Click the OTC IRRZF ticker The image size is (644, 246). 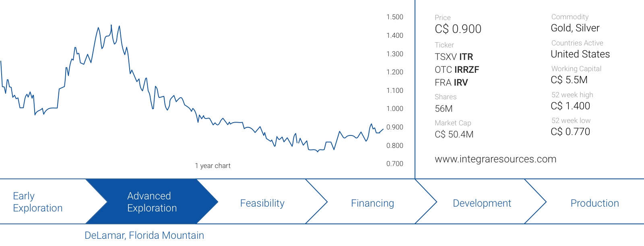pos(457,70)
